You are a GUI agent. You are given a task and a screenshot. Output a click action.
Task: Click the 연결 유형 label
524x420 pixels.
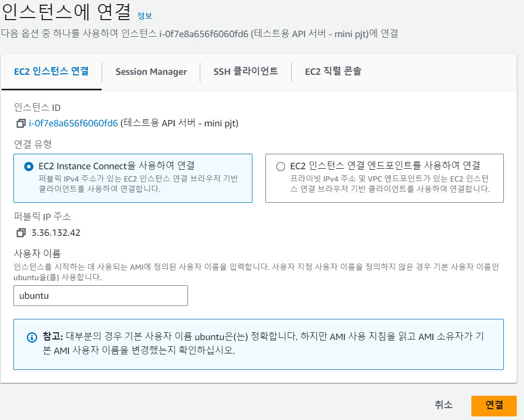click(33, 144)
